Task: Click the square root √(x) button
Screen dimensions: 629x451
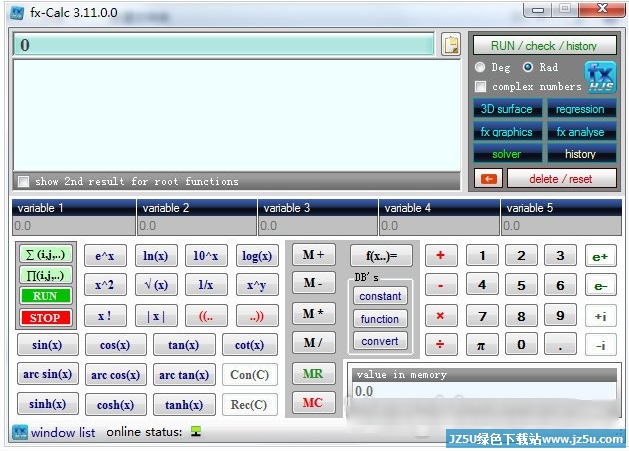Action: point(156,285)
